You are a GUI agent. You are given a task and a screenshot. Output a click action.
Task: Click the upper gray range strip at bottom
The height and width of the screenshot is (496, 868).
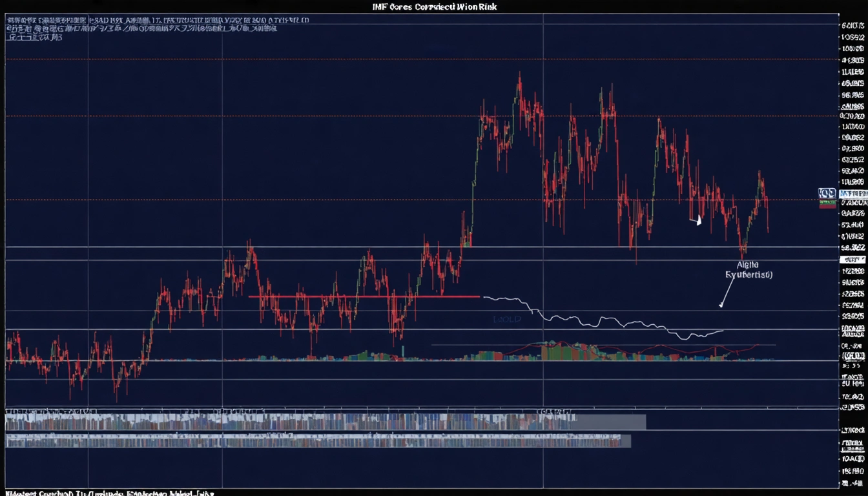pos(323,422)
